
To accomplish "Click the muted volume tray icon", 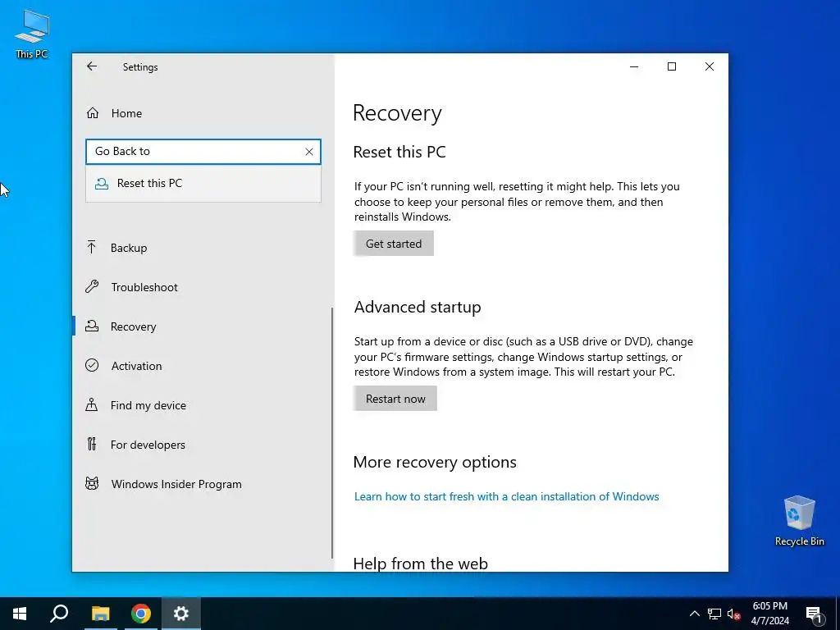I will click(x=734, y=614).
